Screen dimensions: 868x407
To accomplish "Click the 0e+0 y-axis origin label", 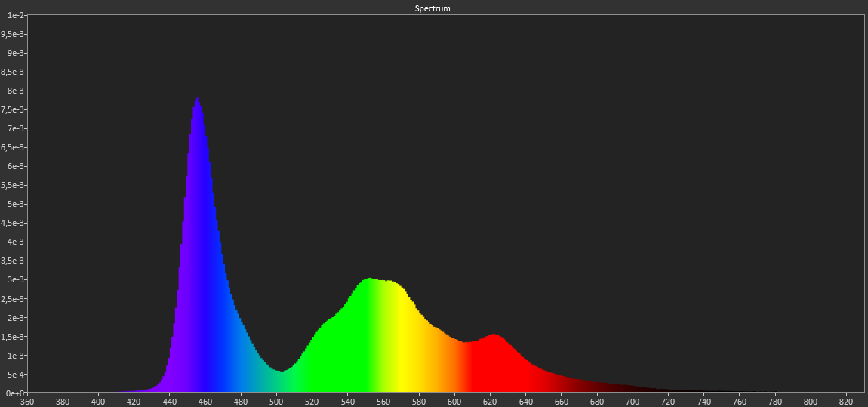I will [x=14, y=393].
